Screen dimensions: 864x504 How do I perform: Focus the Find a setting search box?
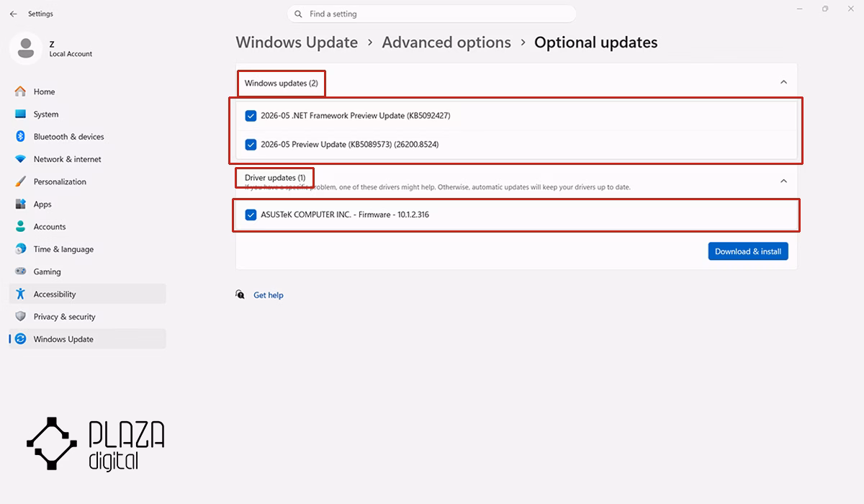click(x=431, y=14)
